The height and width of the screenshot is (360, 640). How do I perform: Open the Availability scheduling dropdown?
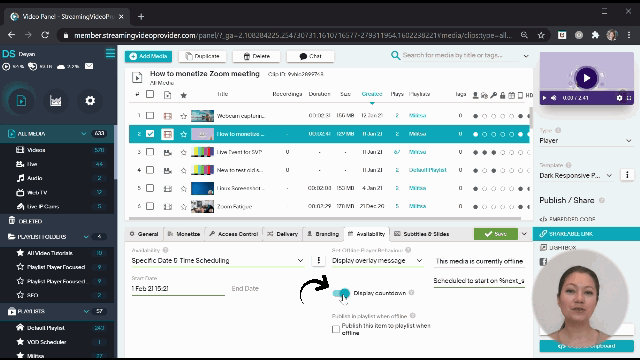(218, 260)
